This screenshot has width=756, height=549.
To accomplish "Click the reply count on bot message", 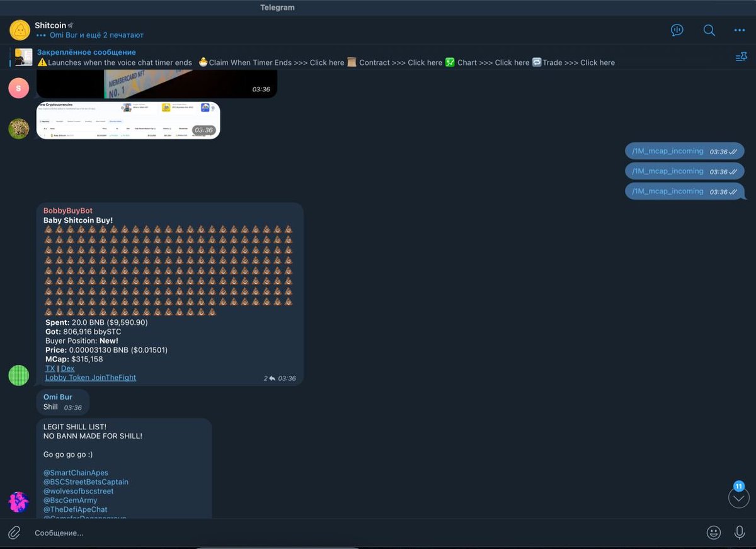I will point(270,378).
